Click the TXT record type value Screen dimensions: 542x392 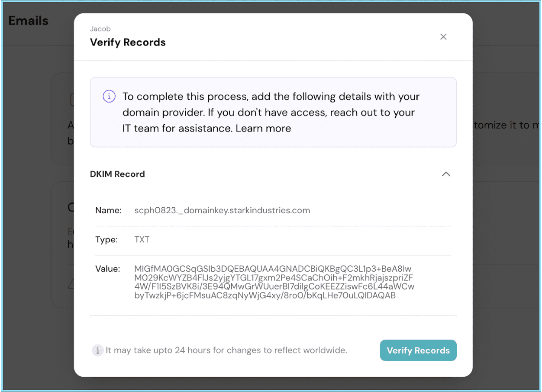point(142,240)
